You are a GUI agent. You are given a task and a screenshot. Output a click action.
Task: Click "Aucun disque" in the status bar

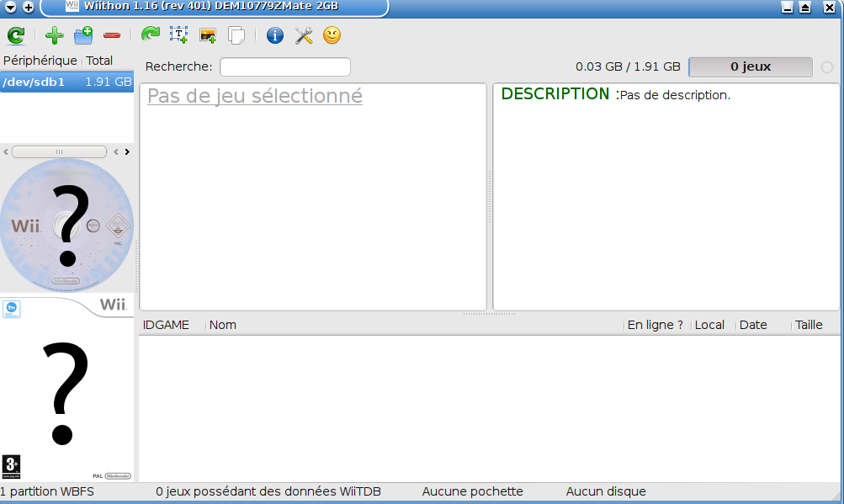[606, 491]
